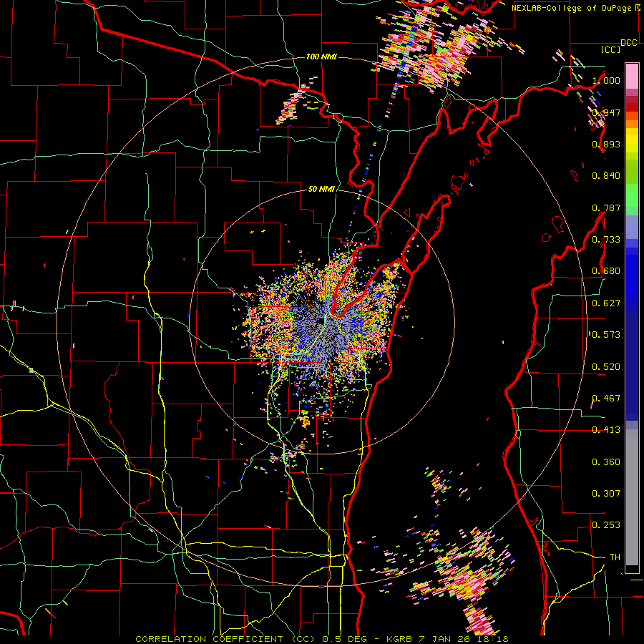This screenshot has height=644, width=644.
Task: Select the 0.947 legend value
Action: click(x=606, y=112)
